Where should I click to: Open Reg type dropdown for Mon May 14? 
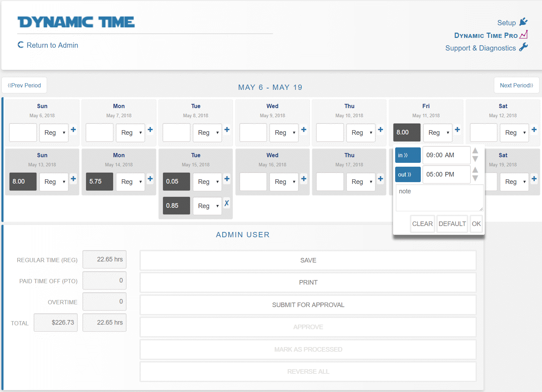click(x=131, y=182)
